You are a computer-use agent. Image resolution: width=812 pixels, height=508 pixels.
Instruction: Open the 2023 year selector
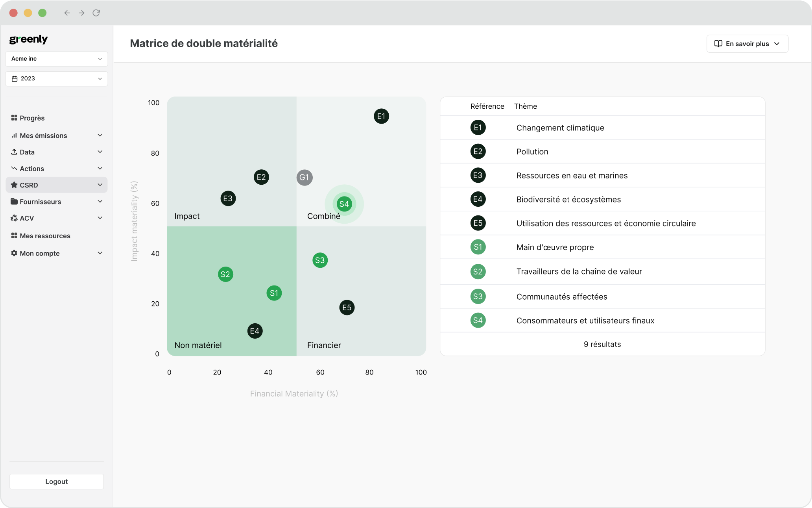click(x=57, y=78)
